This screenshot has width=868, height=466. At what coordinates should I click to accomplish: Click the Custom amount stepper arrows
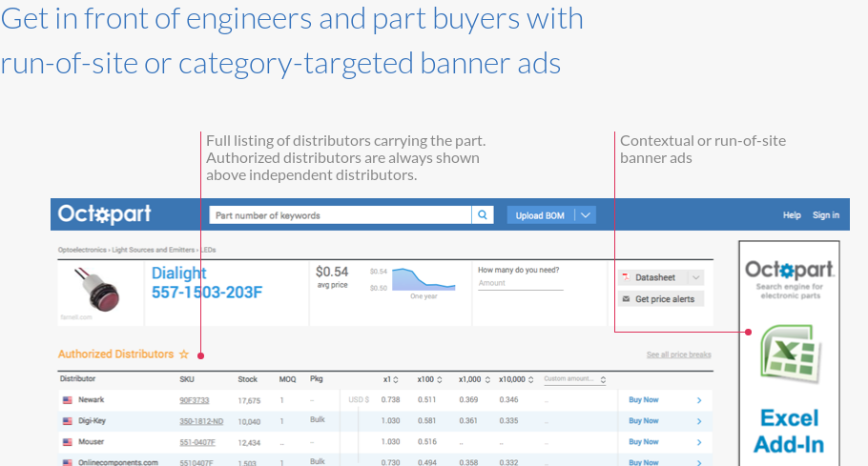603,380
